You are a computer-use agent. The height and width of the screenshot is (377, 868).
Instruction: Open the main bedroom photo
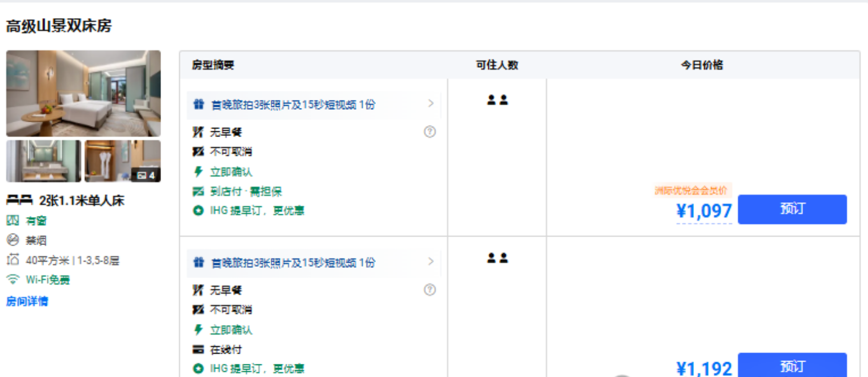click(83, 93)
